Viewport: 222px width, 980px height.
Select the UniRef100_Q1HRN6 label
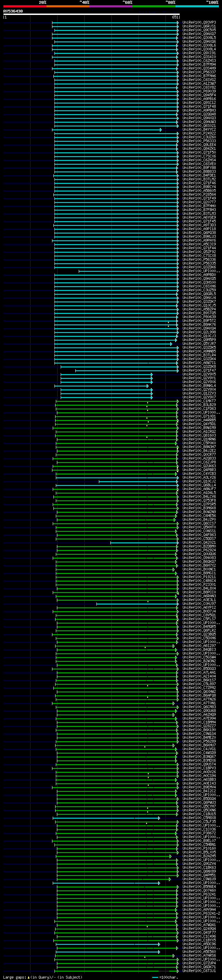[199, 439]
